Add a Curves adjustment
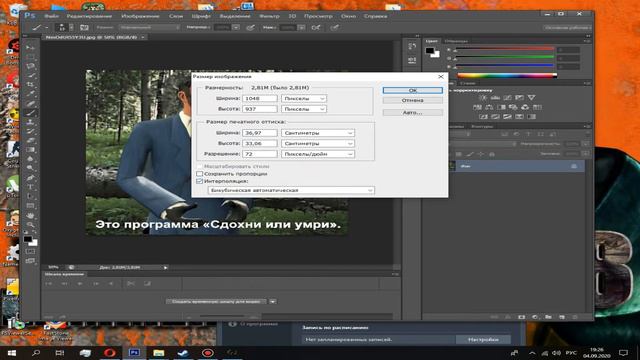The width and height of the screenshot is (640, 360). (x=507, y=98)
